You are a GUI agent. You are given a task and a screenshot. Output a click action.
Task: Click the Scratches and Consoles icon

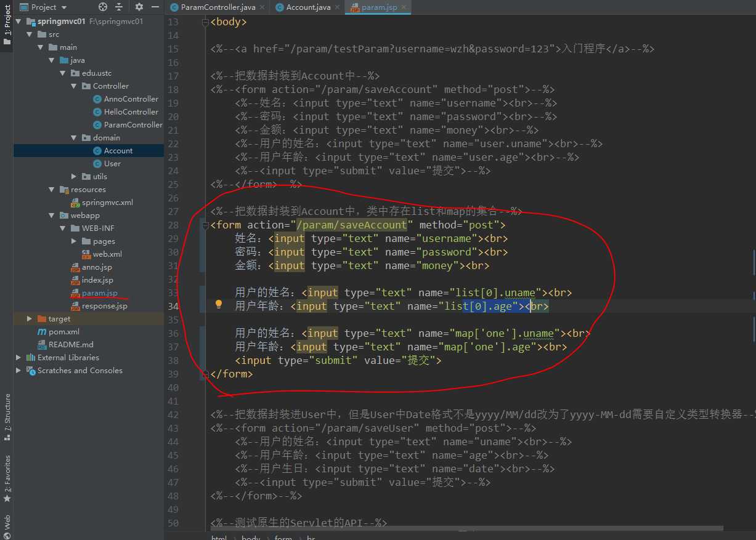[x=30, y=371]
